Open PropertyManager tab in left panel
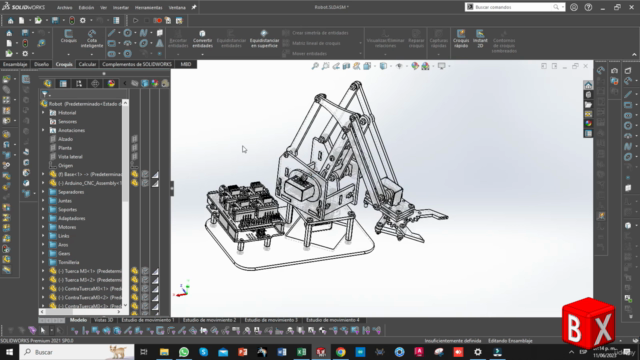 click(x=63, y=84)
